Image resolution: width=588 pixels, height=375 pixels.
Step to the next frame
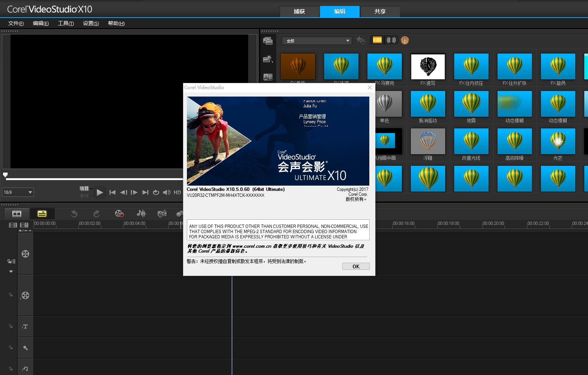click(134, 192)
